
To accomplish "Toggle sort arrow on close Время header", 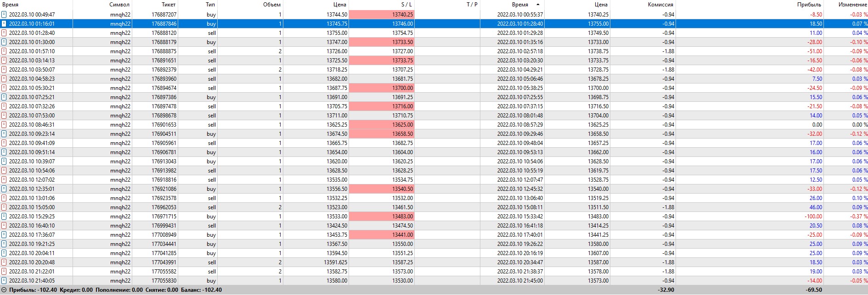I will point(538,5).
